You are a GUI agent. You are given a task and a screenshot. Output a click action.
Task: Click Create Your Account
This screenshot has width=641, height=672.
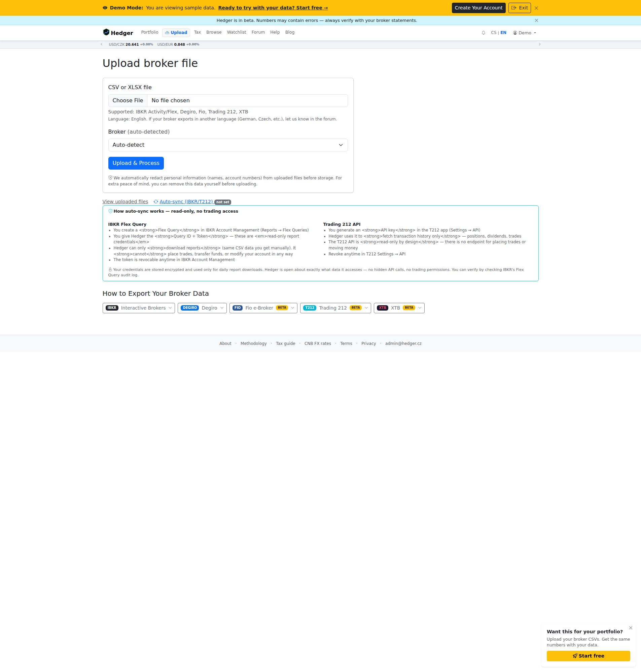click(x=478, y=8)
